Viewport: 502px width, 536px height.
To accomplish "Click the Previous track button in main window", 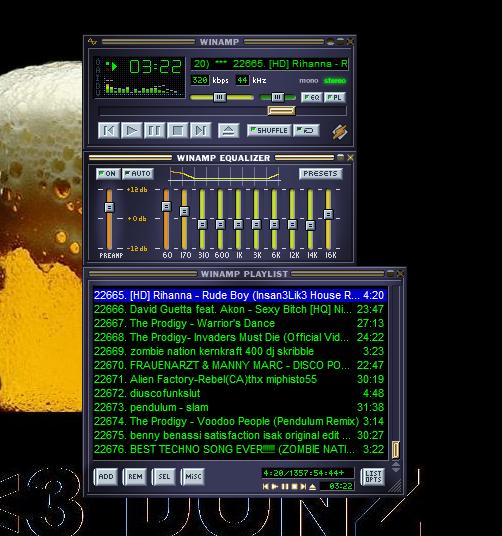I will (x=109, y=131).
